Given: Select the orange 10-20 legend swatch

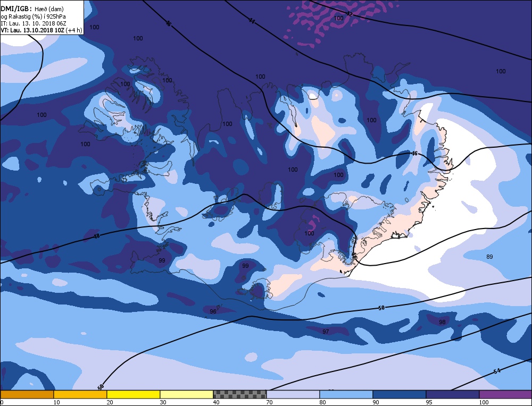Looking at the screenshot, I should [80, 394].
